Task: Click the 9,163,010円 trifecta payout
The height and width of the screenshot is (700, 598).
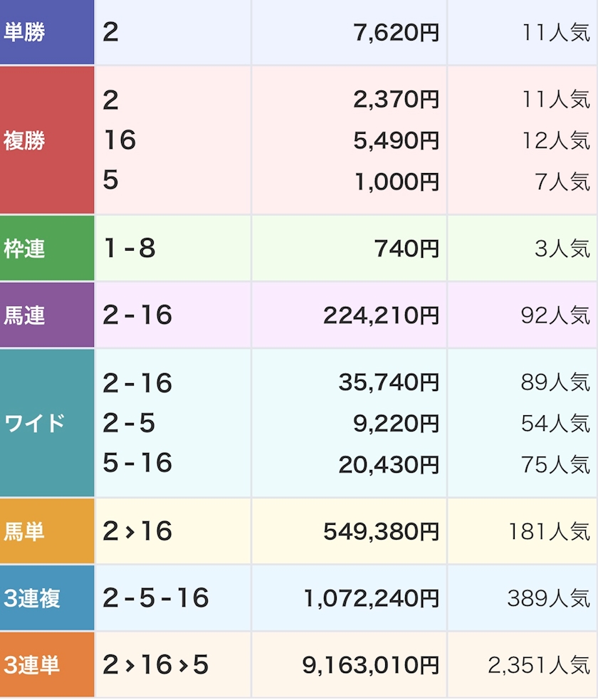Action: point(372,665)
